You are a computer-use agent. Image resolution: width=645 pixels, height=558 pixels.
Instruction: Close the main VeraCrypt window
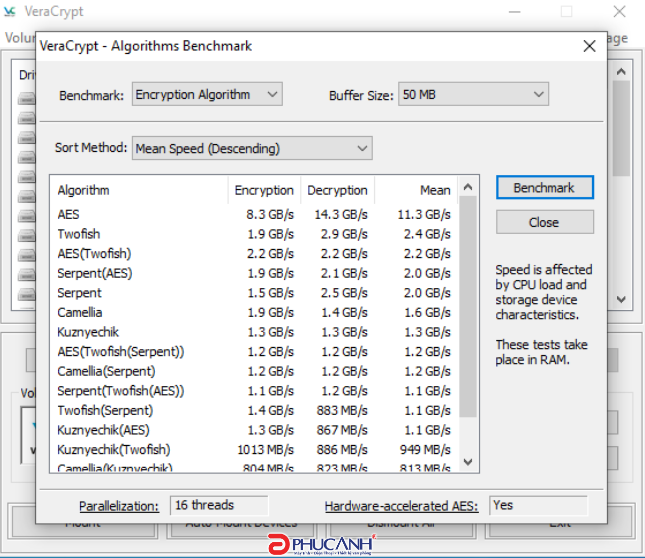(619, 12)
